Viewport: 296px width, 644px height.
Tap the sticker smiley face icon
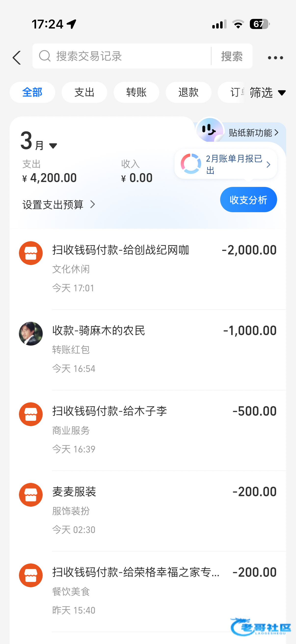click(x=209, y=130)
